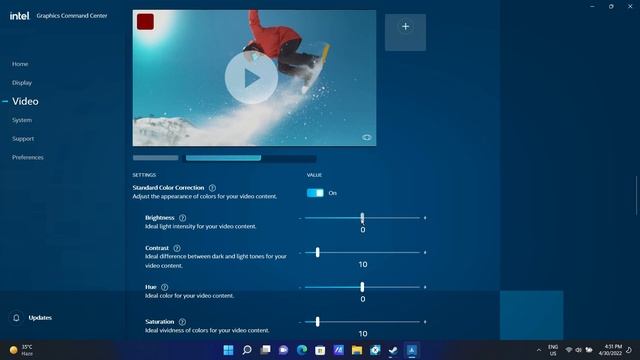Increase Contrast with the plus end

point(425,253)
